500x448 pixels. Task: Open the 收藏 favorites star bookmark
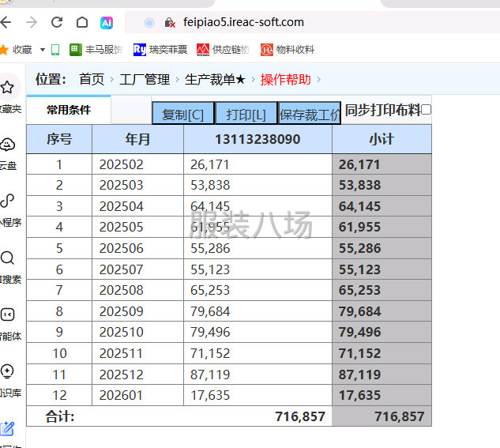click(x=16, y=50)
